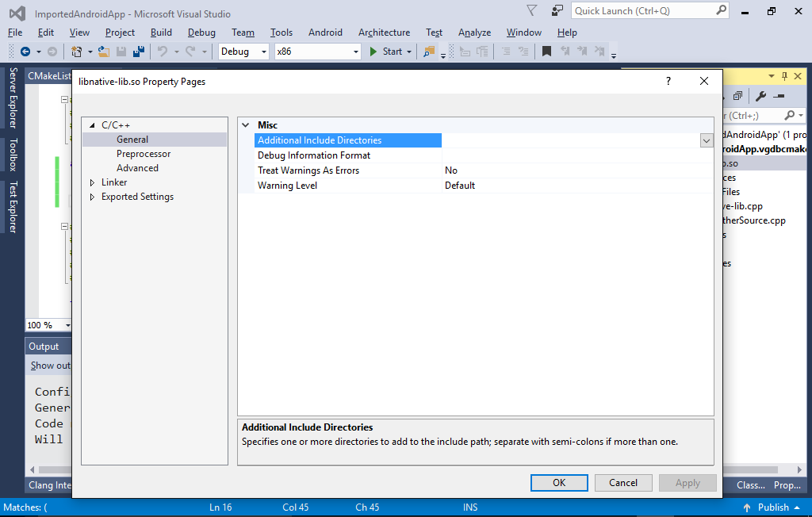
Task: Collapse the Misc property group
Action: pyautogui.click(x=246, y=124)
